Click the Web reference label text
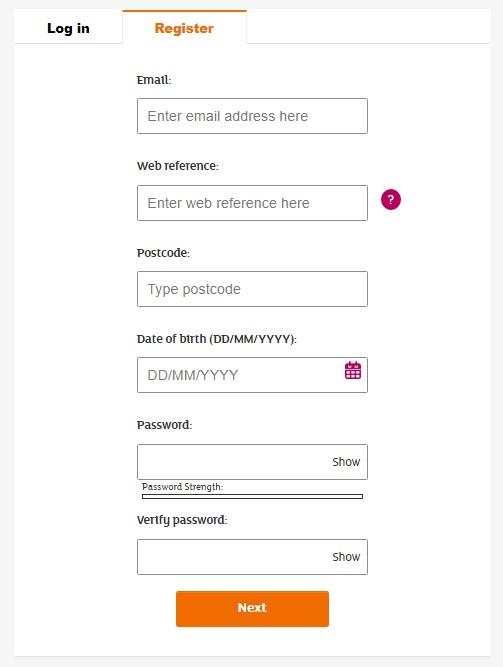The width and height of the screenshot is (503, 667). click(x=177, y=166)
